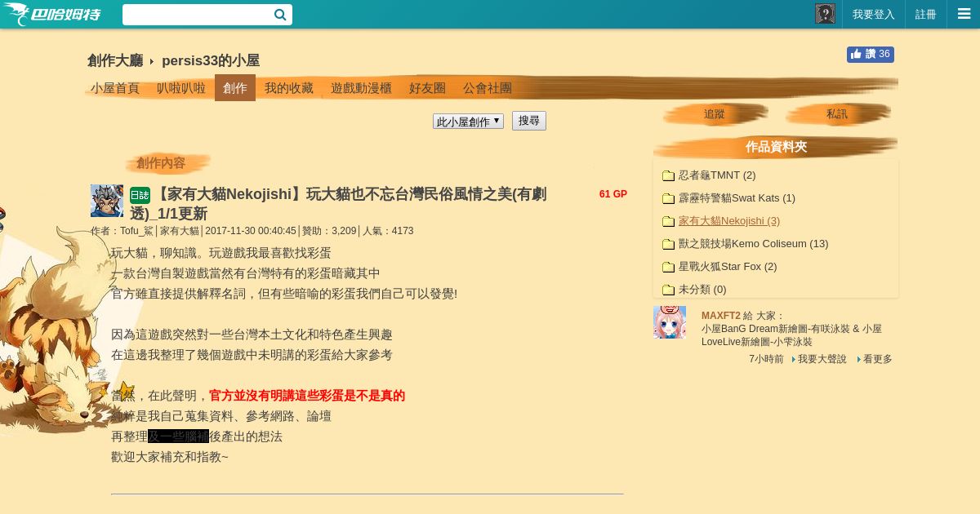Open 星戰火狐Star Fox (2) folder link
980x514 pixels.
(728, 267)
